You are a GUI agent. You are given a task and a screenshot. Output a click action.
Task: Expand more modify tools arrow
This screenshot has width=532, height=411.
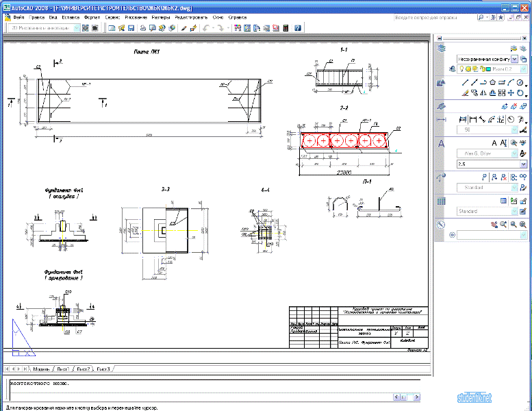pos(527,96)
